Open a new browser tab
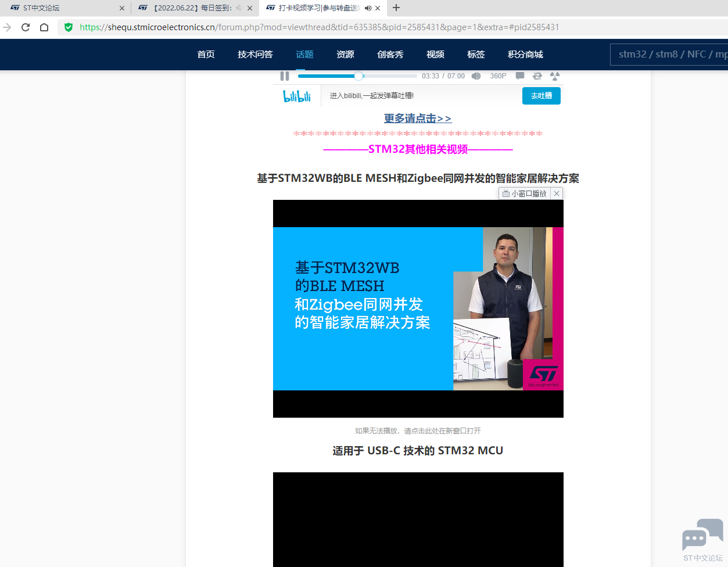This screenshot has height=567, width=728. point(396,8)
